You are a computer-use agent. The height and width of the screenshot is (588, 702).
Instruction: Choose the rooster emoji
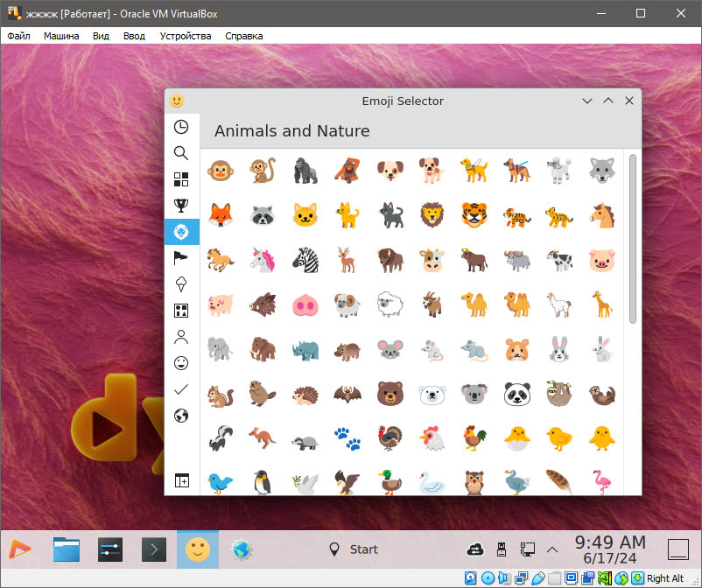pyautogui.click(x=474, y=438)
